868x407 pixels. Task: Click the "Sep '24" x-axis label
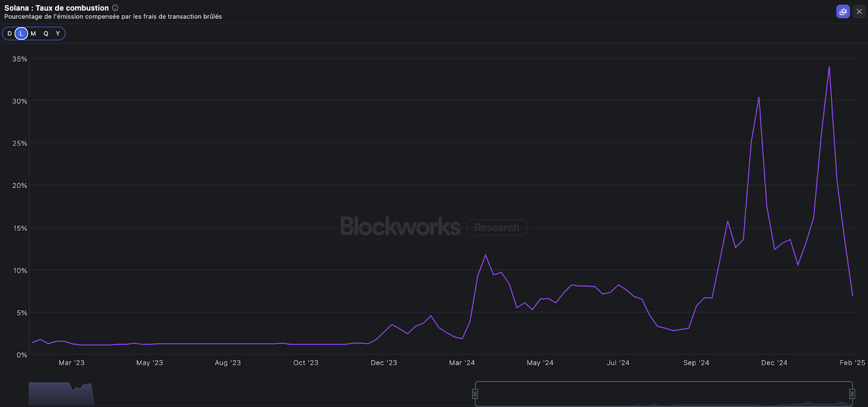(697, 363)
